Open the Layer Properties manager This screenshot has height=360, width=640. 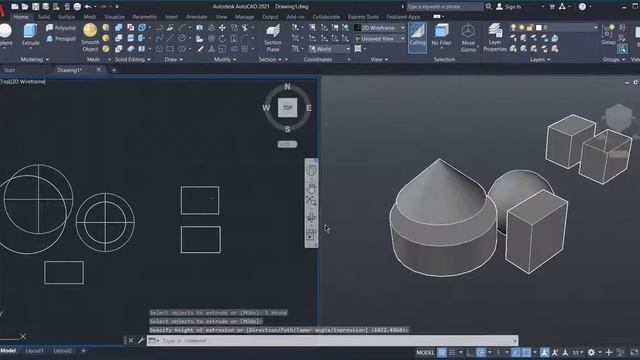495,38
